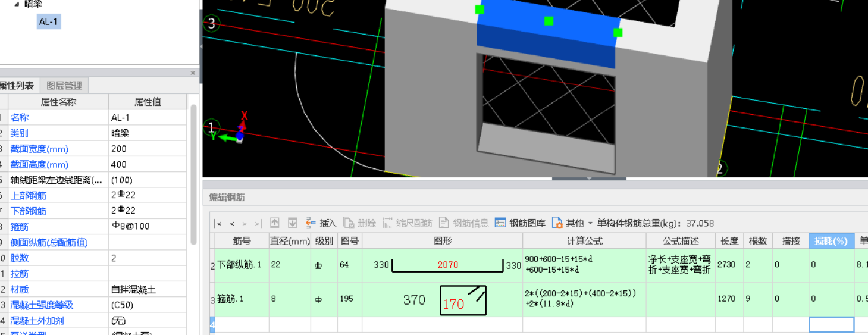Click highlighted 损耗(%) column header
This screenshot has height=335, width=868.
pyautogui.click(x=831, y=241)
